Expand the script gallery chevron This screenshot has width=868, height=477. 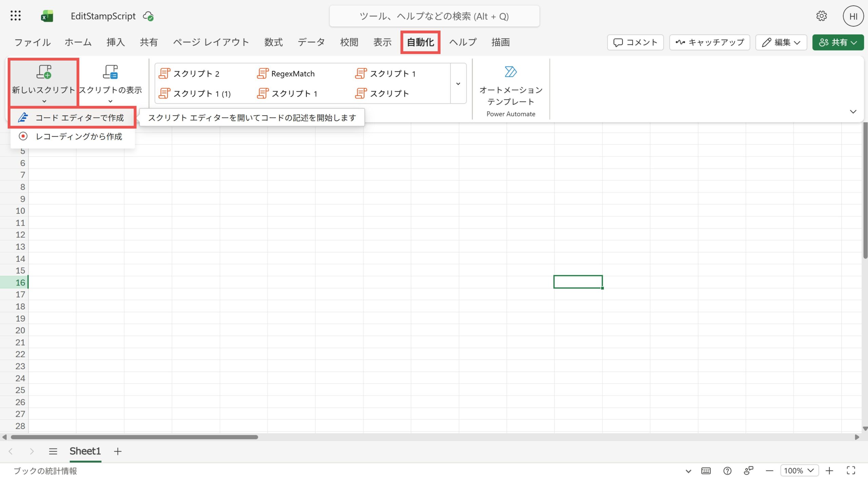point(458,83)
